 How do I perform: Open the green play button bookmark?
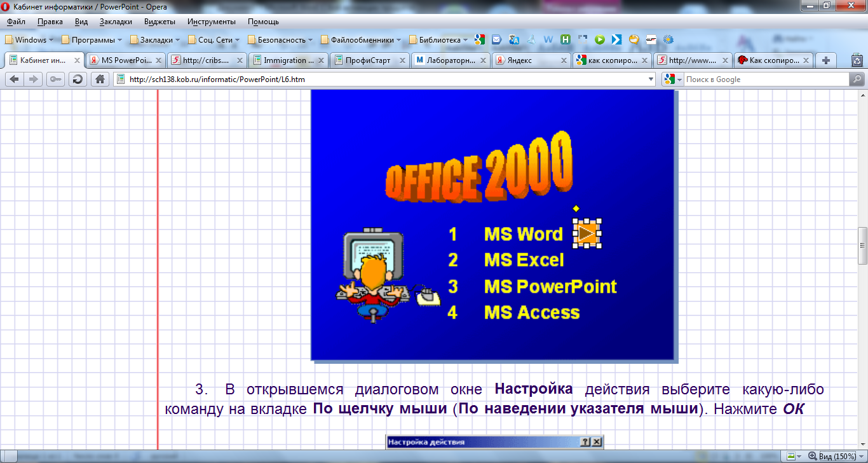click(x=599, y=39)
